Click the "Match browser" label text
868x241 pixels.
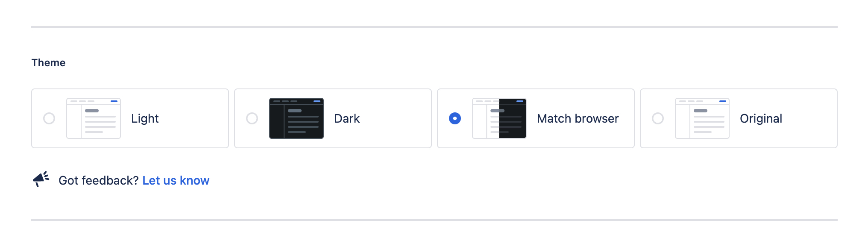578,118
